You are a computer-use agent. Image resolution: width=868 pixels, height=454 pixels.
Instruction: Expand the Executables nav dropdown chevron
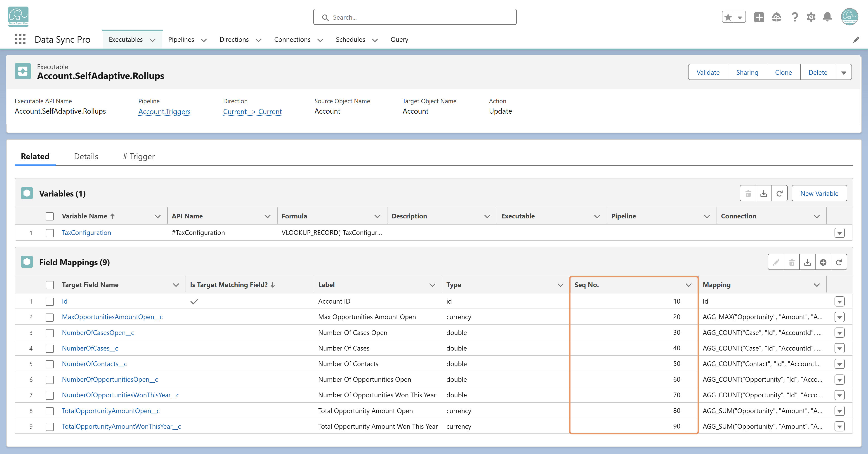click(x=152, y=40)
